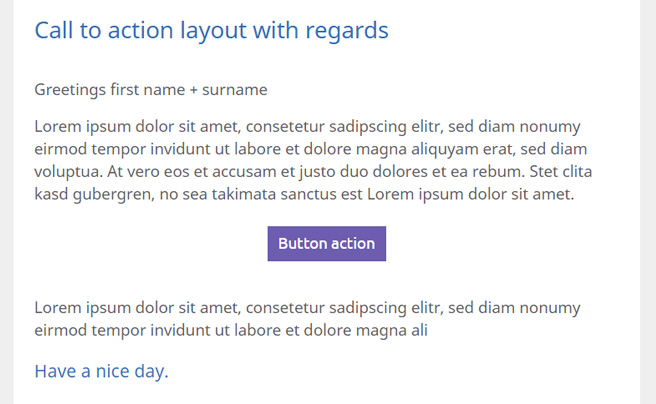Click the phrase 'kasd gubergren' in the paragraph
Image resolution: width=656 pixels, height=404 pixels.
pyautogui.click(x=93, y=194)
